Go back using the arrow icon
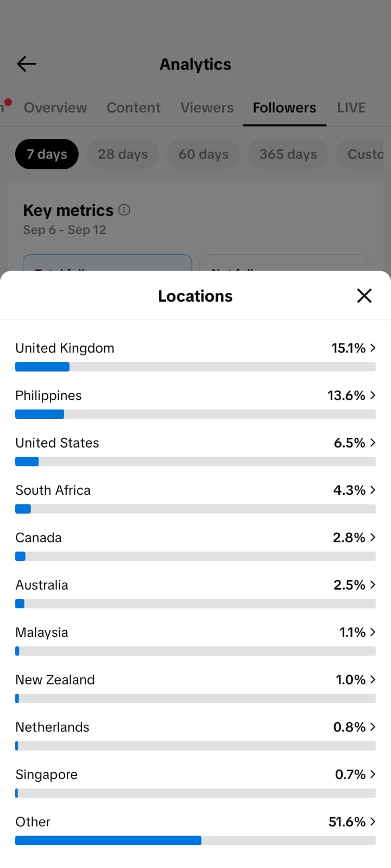391x868 pixels. pos(26,64)
